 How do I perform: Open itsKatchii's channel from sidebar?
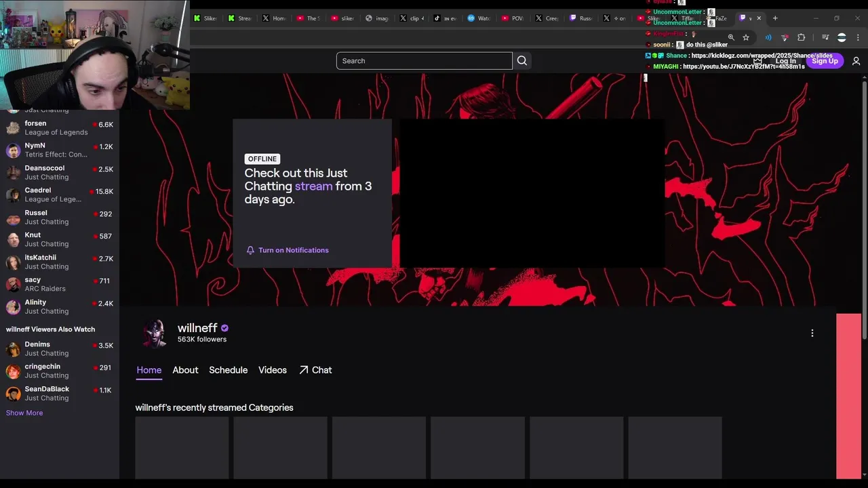(x=60, y=262)
